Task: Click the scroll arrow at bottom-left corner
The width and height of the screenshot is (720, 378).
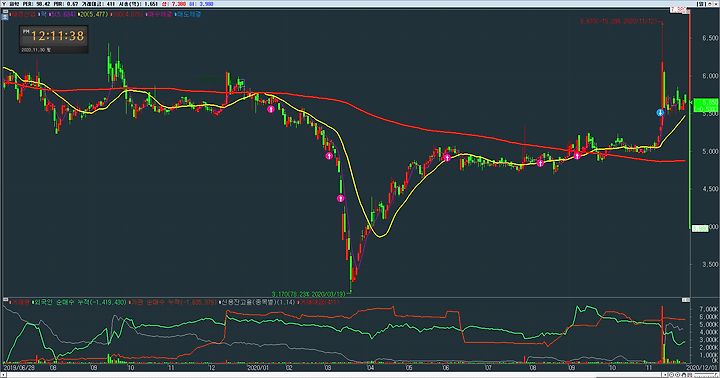Action: pos(3,375)
